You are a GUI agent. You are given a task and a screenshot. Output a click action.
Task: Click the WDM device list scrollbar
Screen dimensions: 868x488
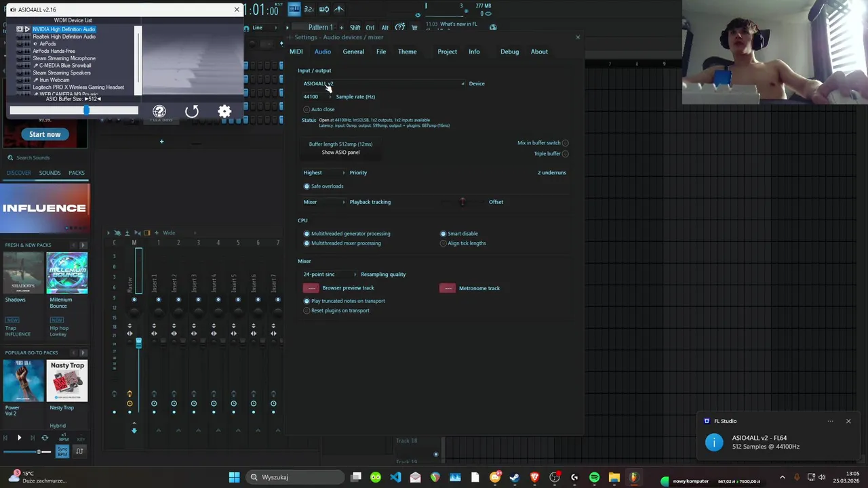click(x=138, y=60)
